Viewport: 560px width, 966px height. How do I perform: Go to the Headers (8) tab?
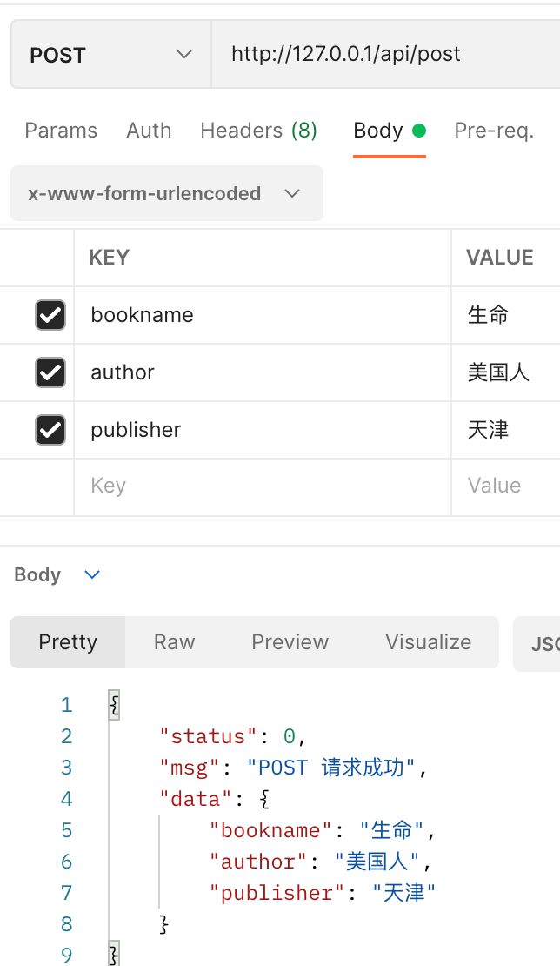tap(258, 131)
